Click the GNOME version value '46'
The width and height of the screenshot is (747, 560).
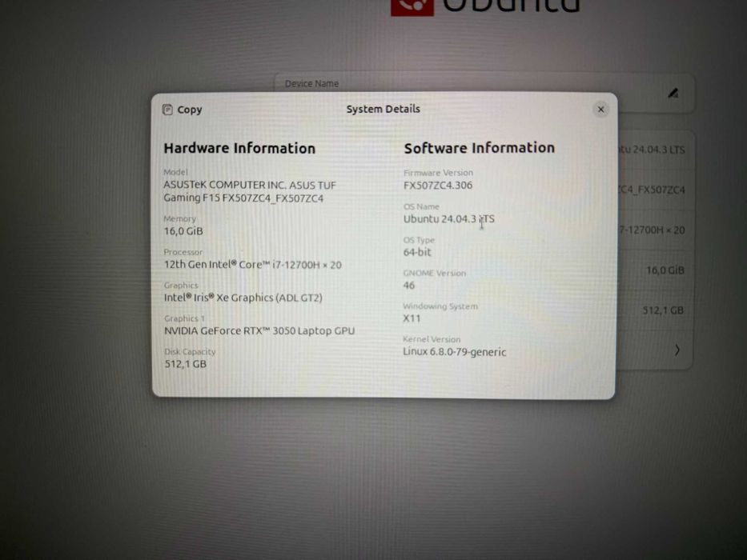(409, 286)
